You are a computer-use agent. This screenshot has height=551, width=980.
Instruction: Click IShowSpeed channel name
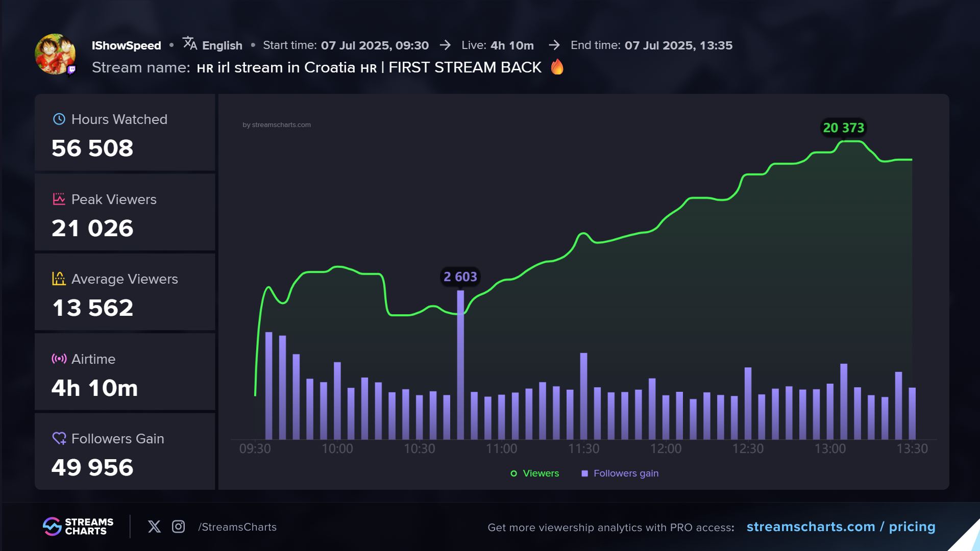(x=126, y=45)
